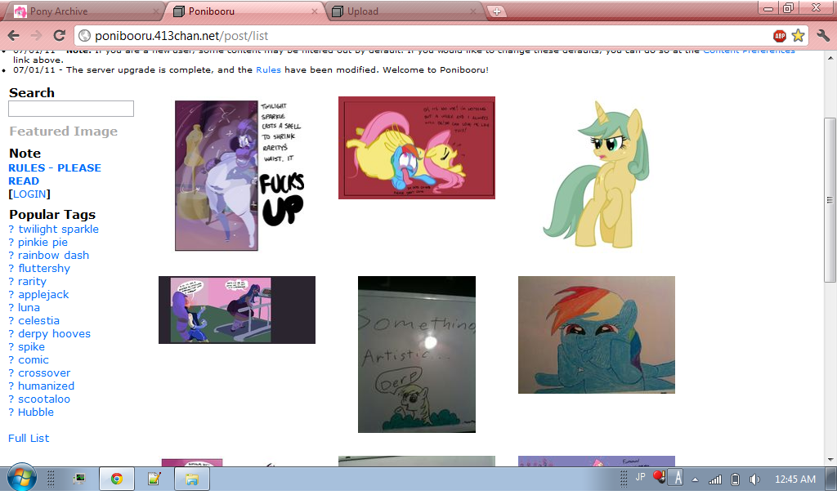Screen dimensions: 837x504
Task: Open the spike tag
Action: coord(32,346)
